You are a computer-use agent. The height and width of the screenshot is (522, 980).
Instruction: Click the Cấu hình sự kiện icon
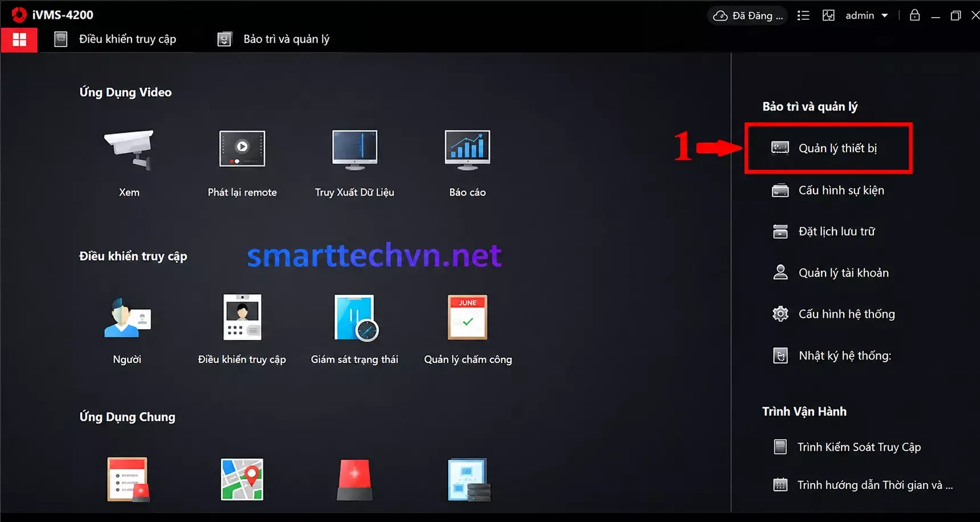[780, 191]
